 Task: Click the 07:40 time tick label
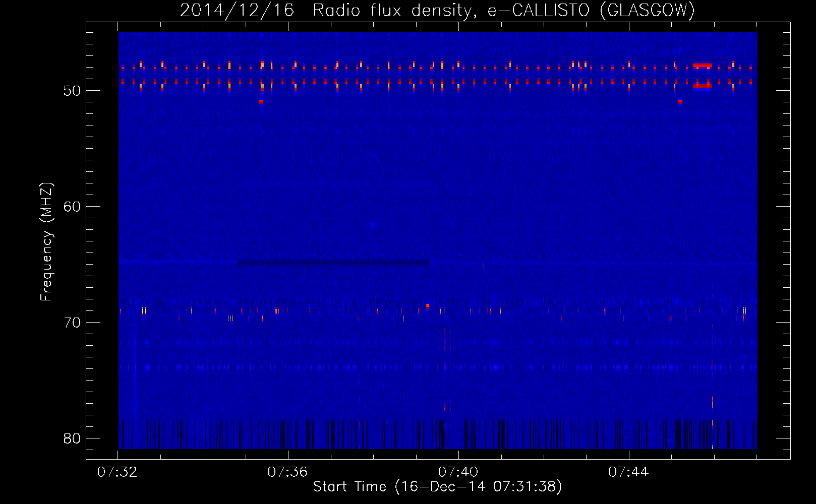pos(458,472)
